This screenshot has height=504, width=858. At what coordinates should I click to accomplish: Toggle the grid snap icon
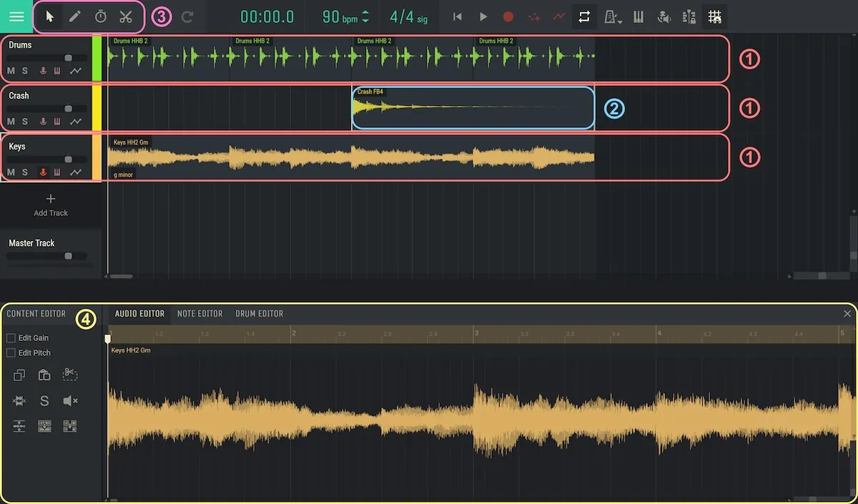[x=714, y=16]
